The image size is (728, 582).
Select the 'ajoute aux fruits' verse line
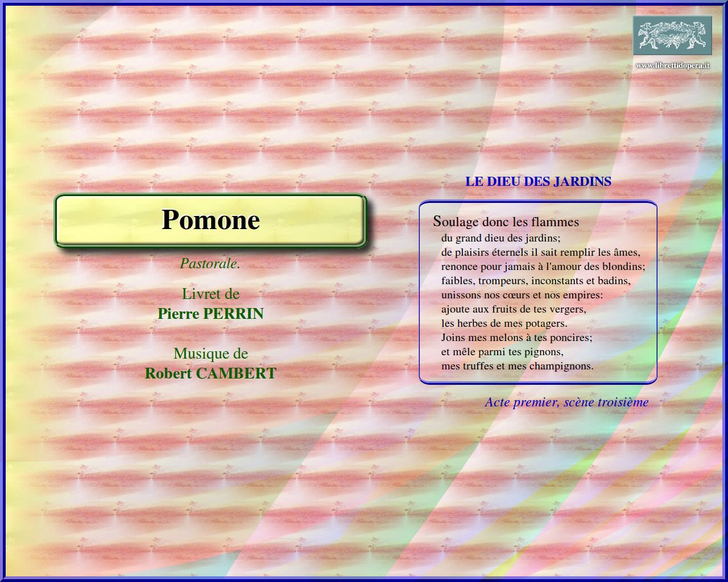pyautogui.click(x=513, y=309)
